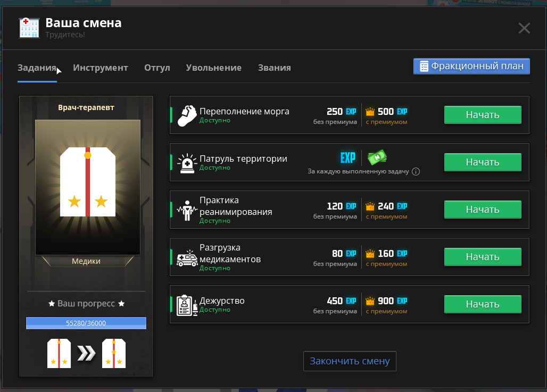547x392 pixels.
Task: Click 'За каждую выполненную задачу' text
Action: pyautogui.click(x=358, y=171)
